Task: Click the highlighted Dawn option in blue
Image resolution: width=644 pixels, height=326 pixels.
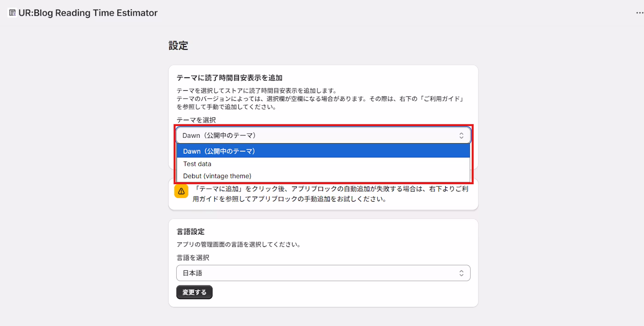Action: pos(219,151)
